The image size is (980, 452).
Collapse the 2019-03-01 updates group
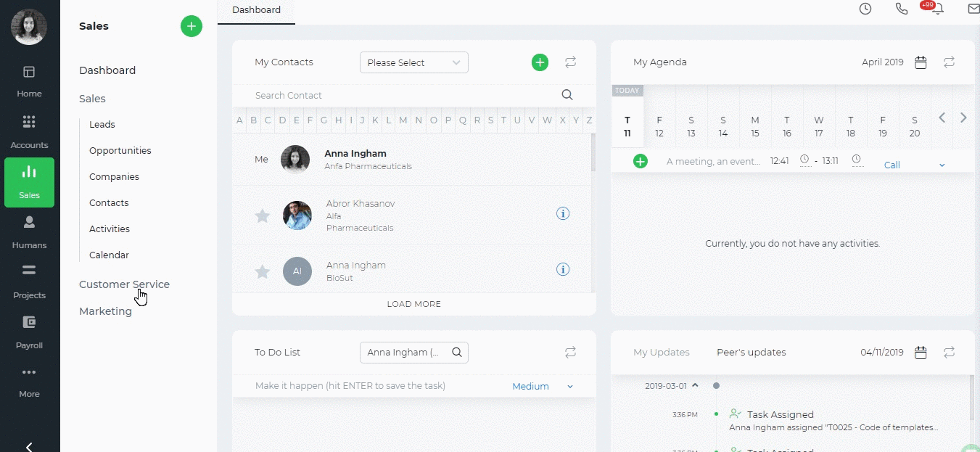pyautogui.click(x=695, y=385)
